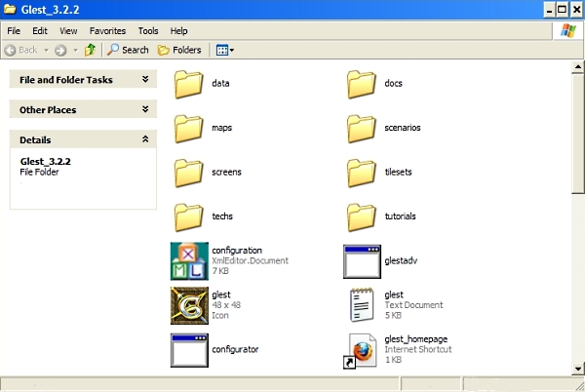585x392 pixels.
Task: Click the 'configuration' file name
Action: coord(237,251)
